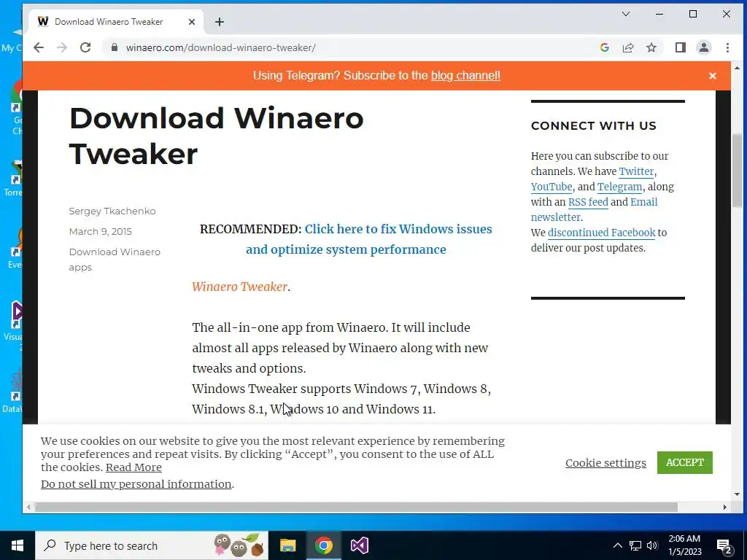Click the scroll right arrow

click(x=725, y=507)
